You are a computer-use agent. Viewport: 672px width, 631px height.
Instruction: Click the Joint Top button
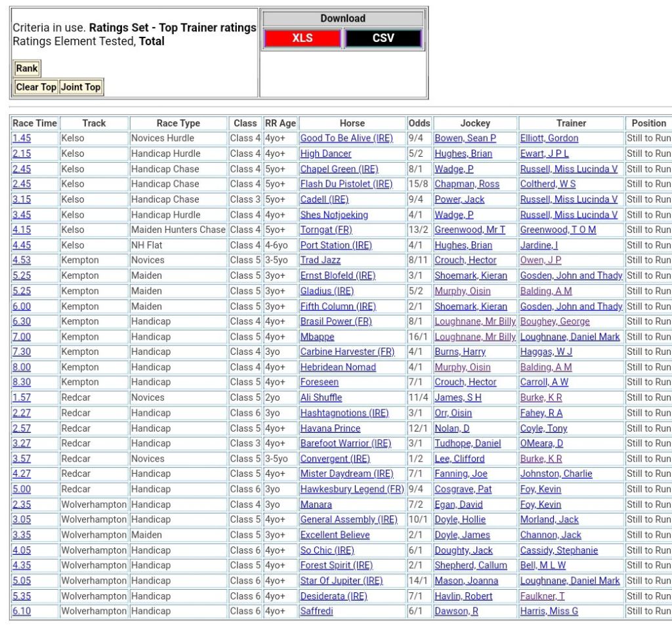point(81,87)
